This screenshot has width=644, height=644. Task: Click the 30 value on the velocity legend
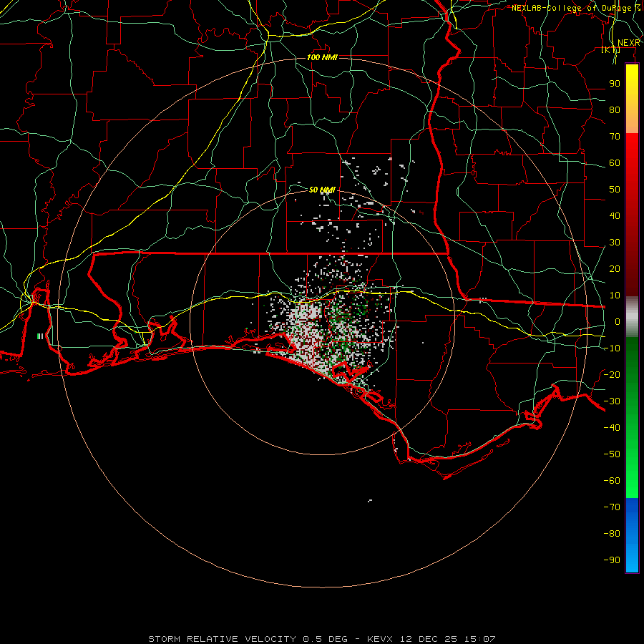615,243
